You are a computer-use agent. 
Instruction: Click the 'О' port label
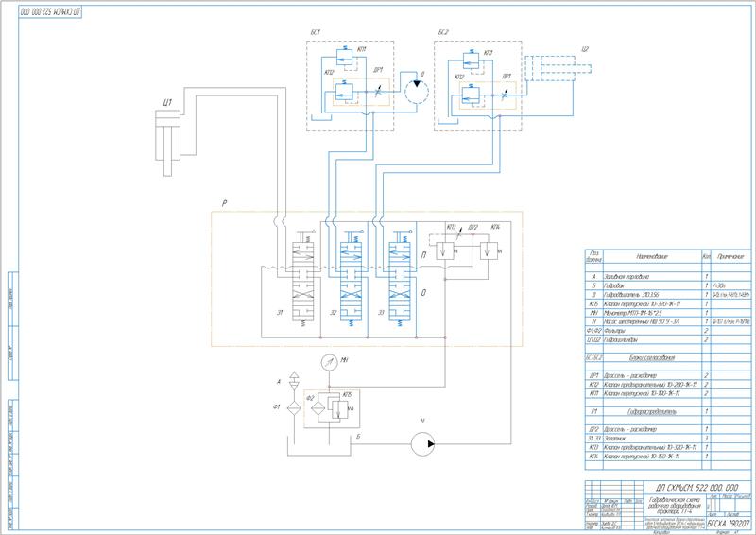[423, 292]
